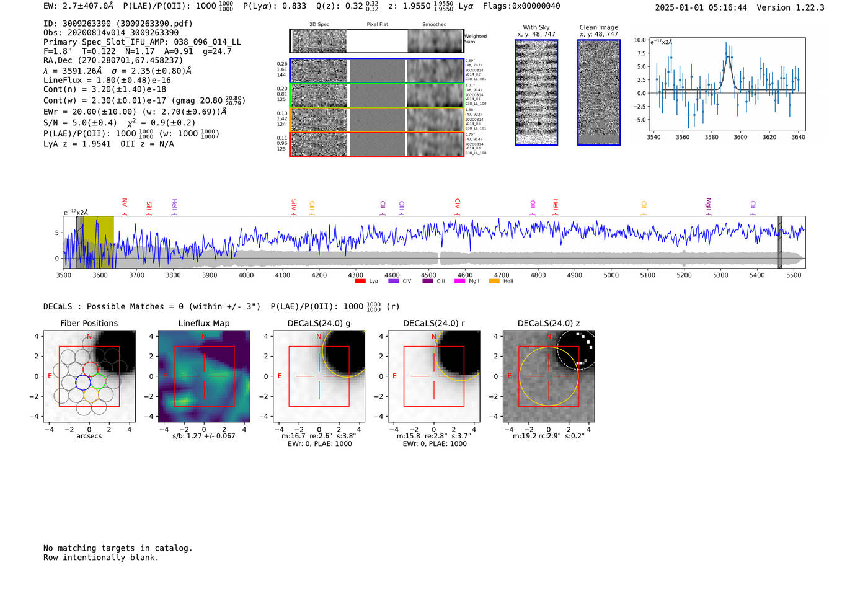Click the Pixel Flat column heading

coord(377,25)
